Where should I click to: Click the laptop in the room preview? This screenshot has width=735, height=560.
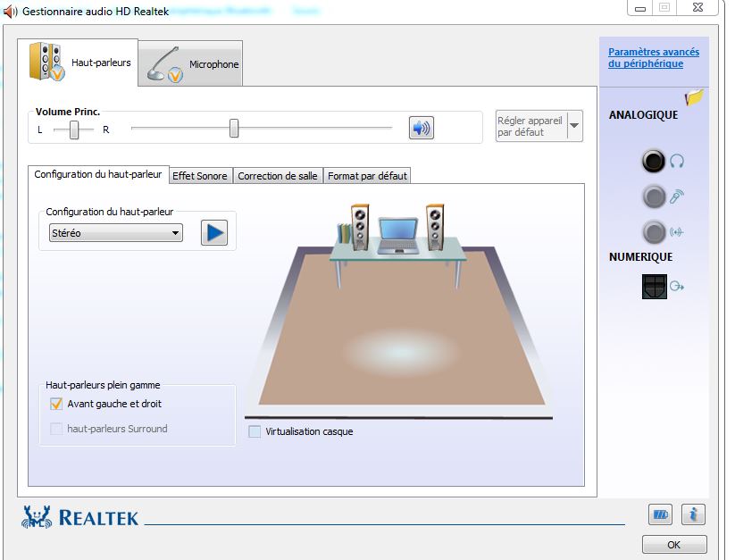tap(398, 236)
